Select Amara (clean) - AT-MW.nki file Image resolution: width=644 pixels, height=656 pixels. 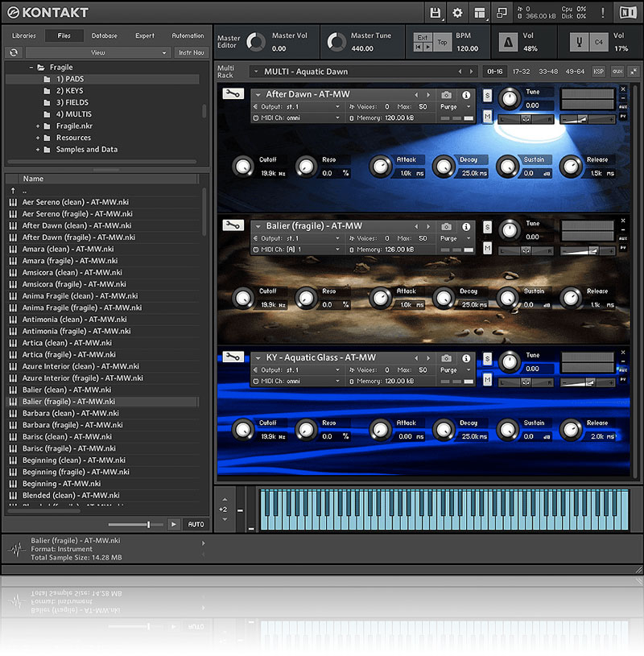pyautogui.click(x=68, y=250)
